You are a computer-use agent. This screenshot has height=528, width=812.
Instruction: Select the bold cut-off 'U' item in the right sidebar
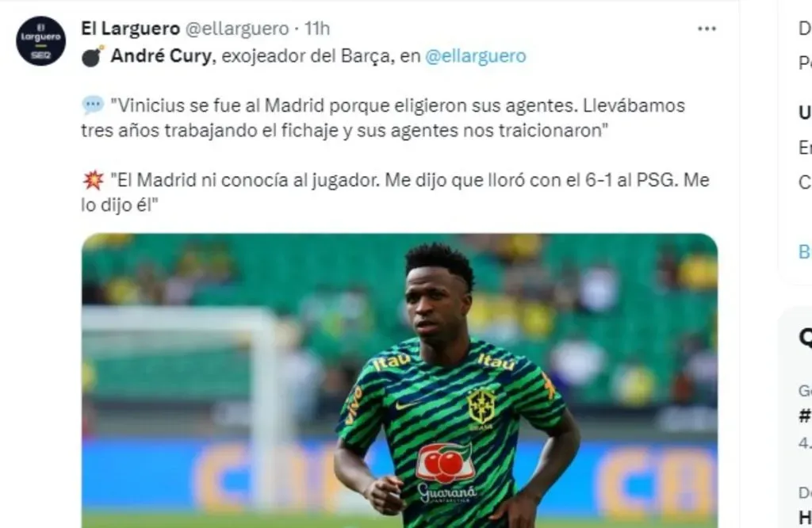coord(806,113)
